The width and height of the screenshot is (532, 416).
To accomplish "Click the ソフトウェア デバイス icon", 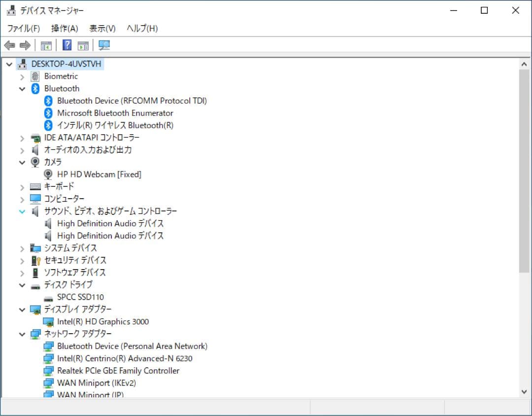I will point(35,273).
